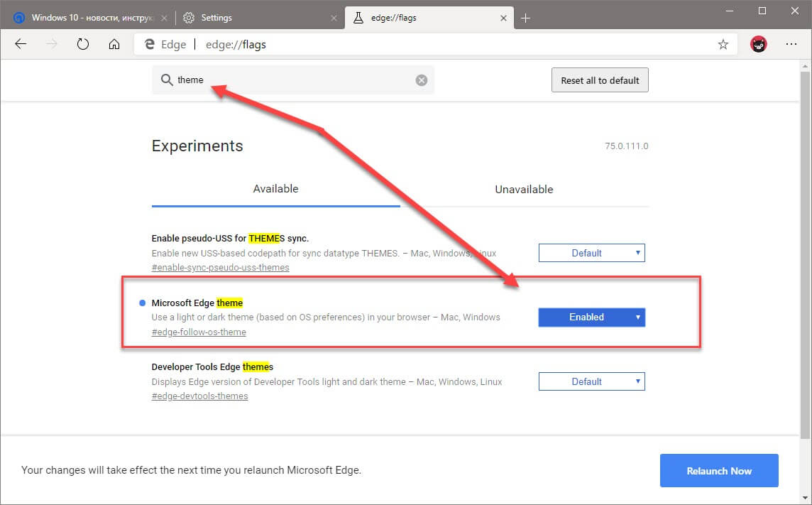Viewport: 812px width, 505px height.
Task: Open a new tab with plus icon
Action: [x=526, y=18]
